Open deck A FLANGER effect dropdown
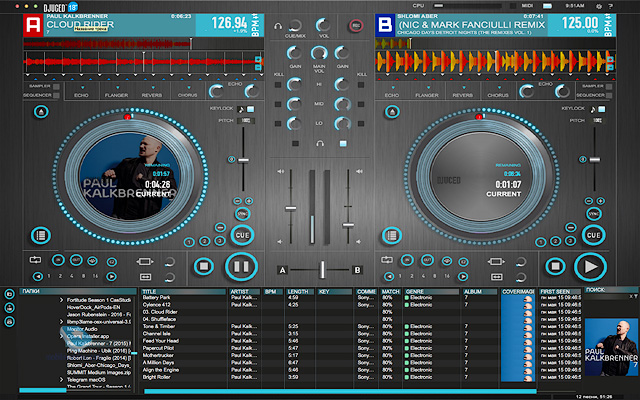Screen dimensions: 640x400 [118, 87]
